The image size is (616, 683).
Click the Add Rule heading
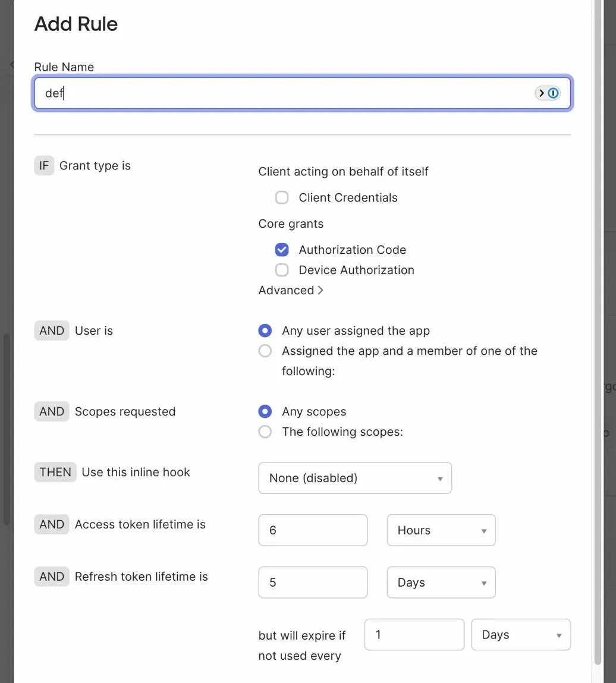point(76,24)
